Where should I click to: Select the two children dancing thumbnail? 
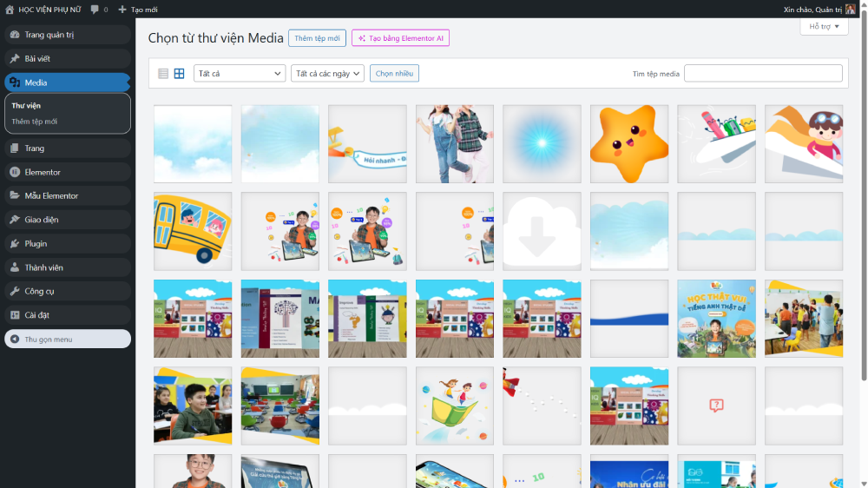click(455, 144)
